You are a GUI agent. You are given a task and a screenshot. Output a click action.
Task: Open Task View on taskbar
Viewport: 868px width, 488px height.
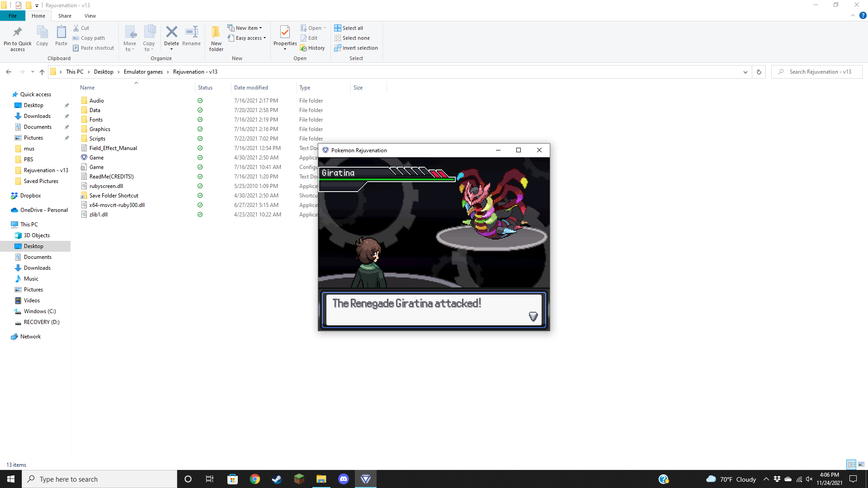coord(210,479)
